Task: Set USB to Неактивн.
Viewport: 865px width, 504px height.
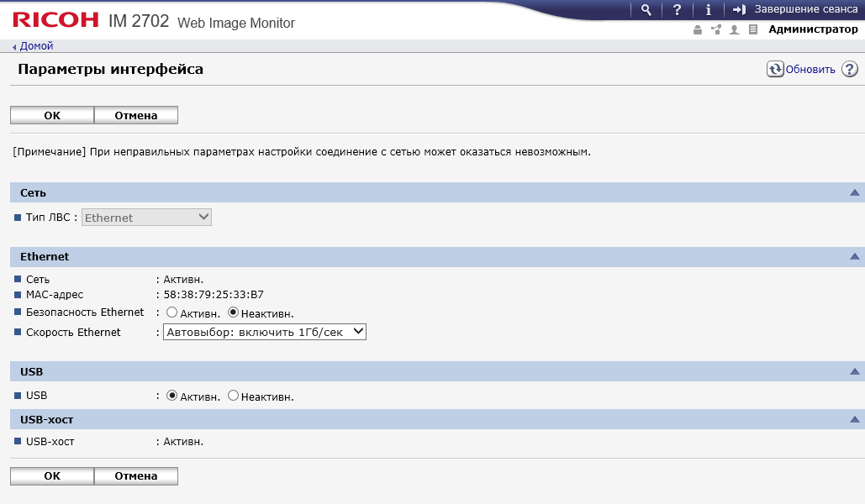Action: coord(233,396)
